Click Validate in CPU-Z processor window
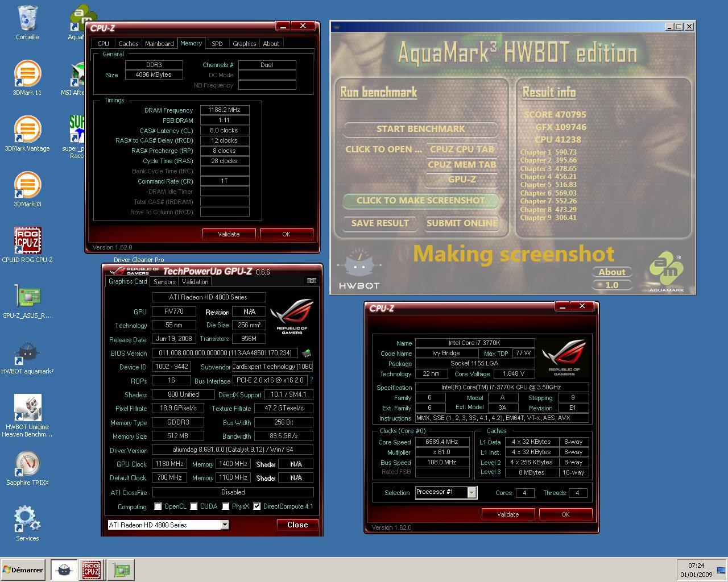The width and height of the screenshot is (728, 582). coord(508,514)
